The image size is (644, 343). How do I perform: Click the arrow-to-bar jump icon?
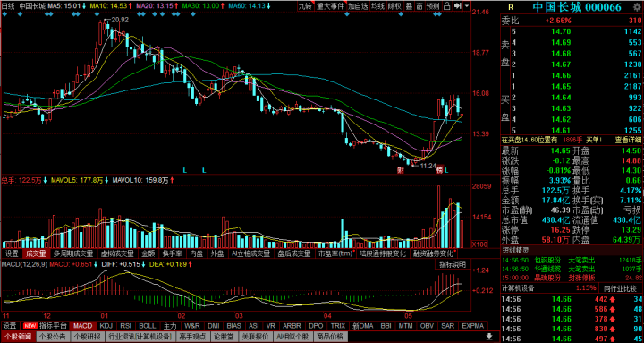pyautogui.click(x=459, y=5)
